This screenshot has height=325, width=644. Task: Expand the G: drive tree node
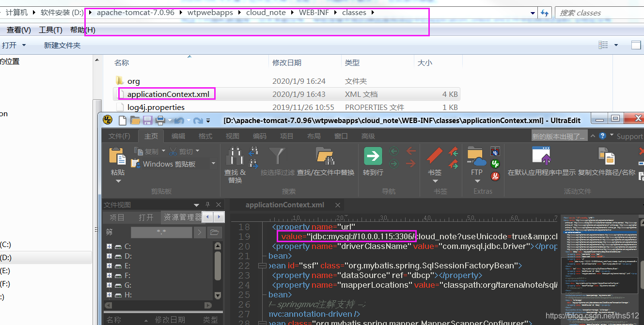point(109,285)
